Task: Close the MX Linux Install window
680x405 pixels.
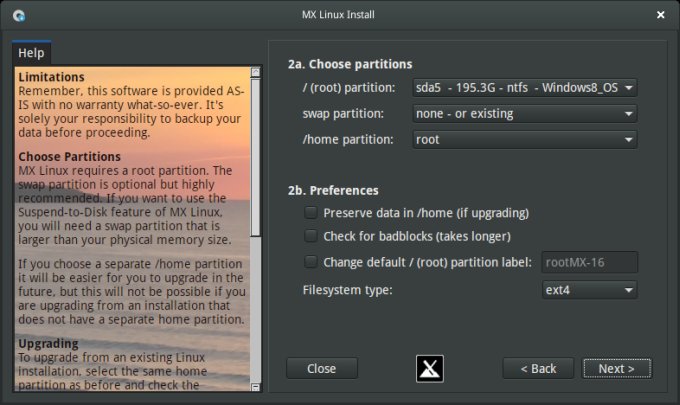Action: click(x=660, y=15)
